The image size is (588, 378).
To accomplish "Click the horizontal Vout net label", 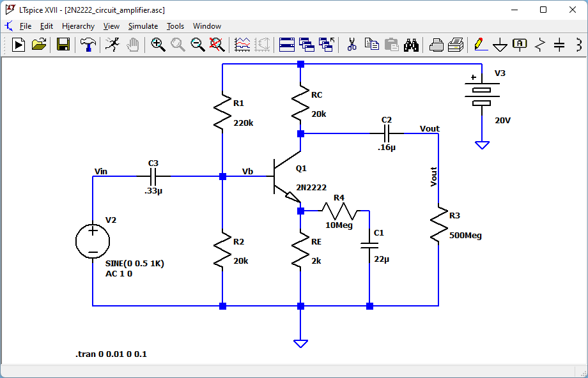I will 429,128.
